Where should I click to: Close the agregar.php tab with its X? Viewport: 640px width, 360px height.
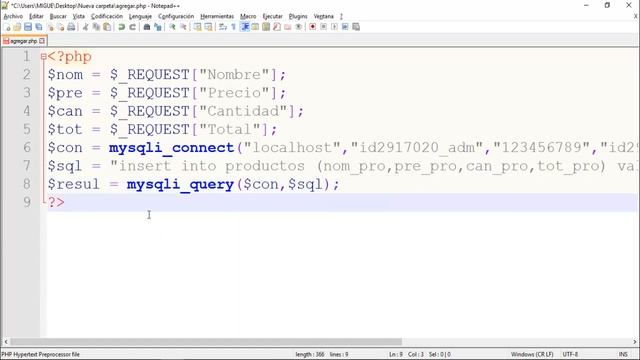tap(42, 41)
